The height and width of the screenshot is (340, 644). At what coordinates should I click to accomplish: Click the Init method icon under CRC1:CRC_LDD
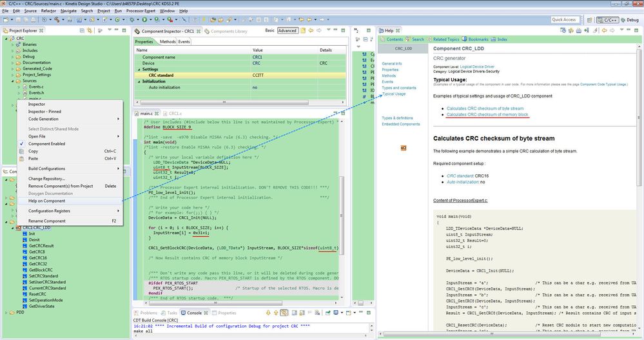pos(25,234)
